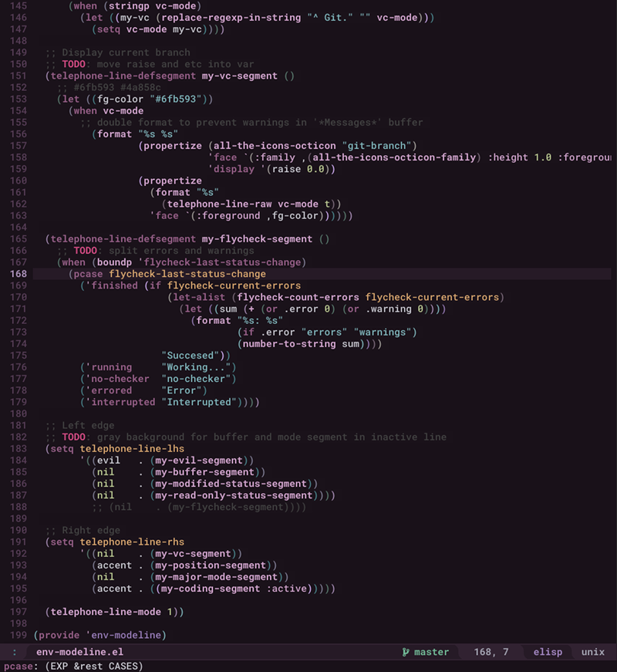Click the '"Working..."' string on line 176
This screenshot has width=617, height=672.
(196, 367)
